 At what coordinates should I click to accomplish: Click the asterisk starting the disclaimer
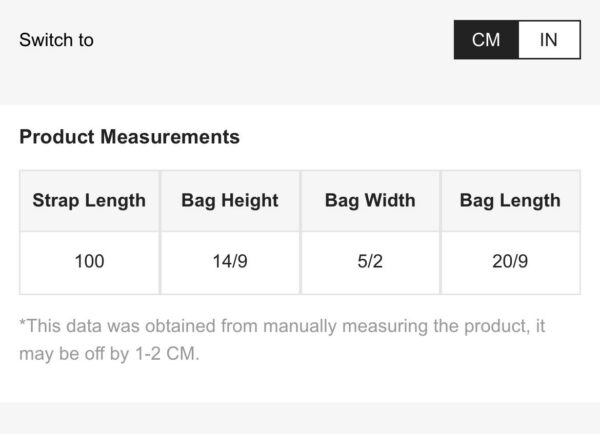[x=22, y=324]
